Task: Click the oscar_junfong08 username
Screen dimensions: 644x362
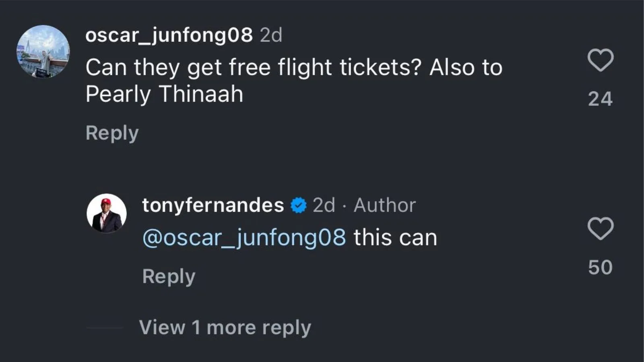Action: pos(169,35)
